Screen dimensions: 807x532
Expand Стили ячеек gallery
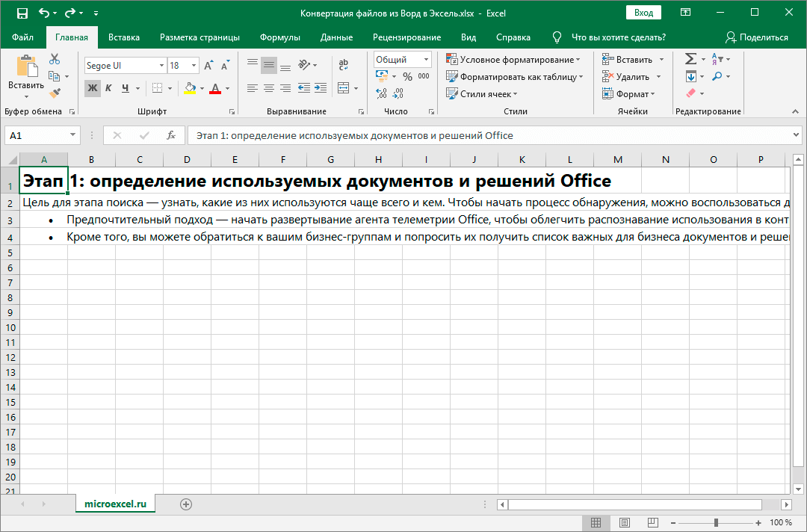point(481,94)
